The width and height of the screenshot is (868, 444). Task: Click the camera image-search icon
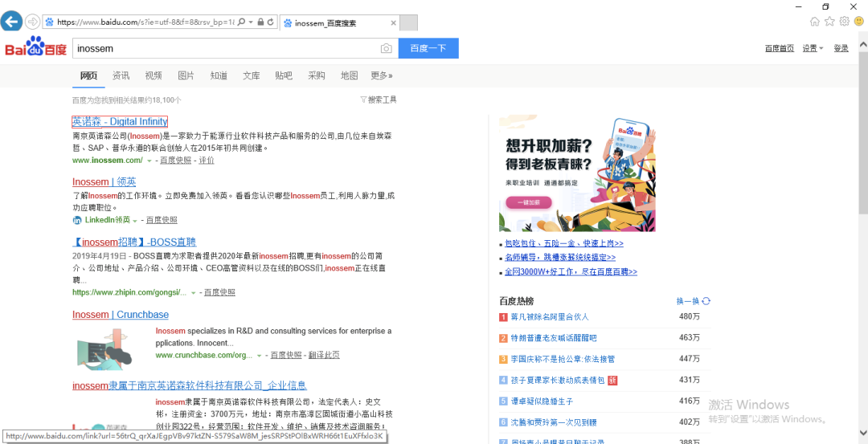click(387, 49)
